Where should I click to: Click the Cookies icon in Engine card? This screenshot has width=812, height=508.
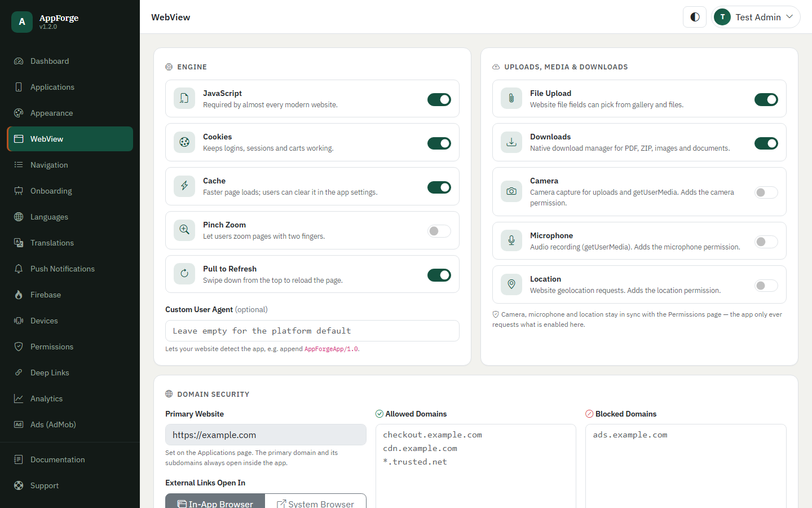(x=184, y=142)
